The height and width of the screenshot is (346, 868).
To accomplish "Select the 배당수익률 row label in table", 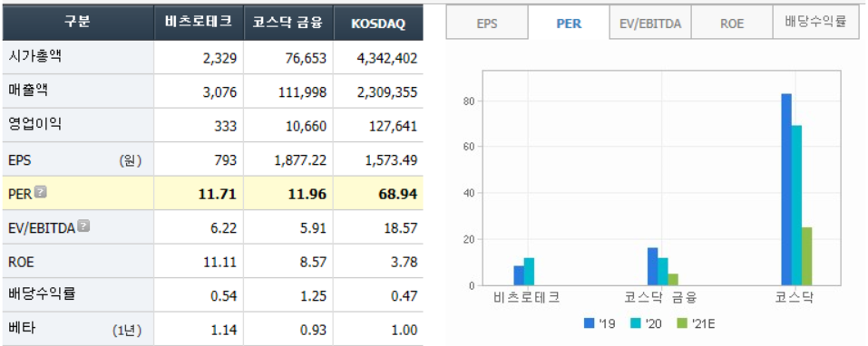I will pos(42,293).
